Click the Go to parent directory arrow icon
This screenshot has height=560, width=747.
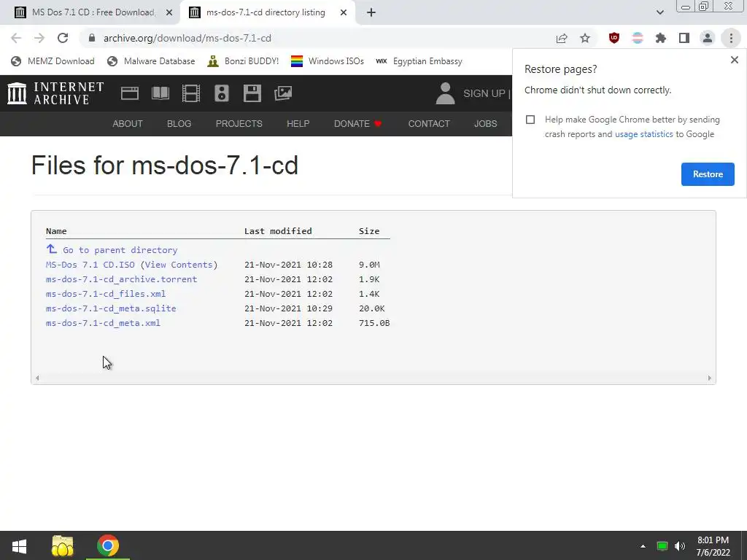[52, 249]
